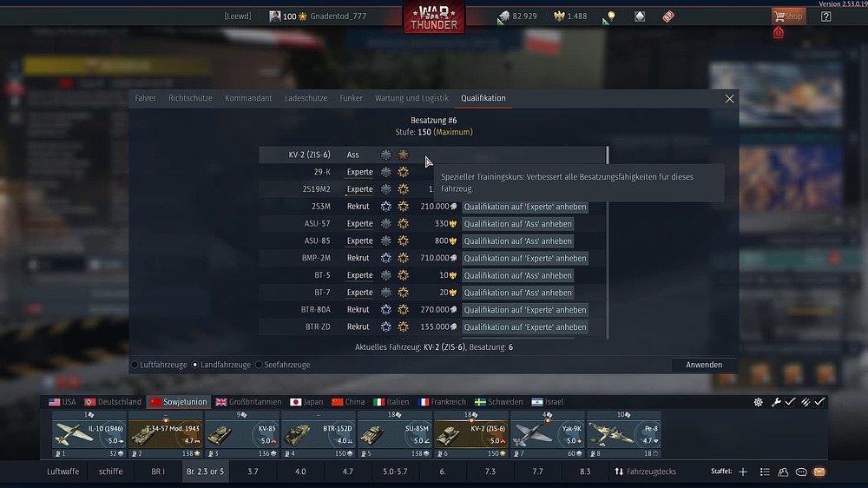Raise BT-7 qualification to Ass
868x488 pixels.
pyautogui.click(x=517, y=293)
